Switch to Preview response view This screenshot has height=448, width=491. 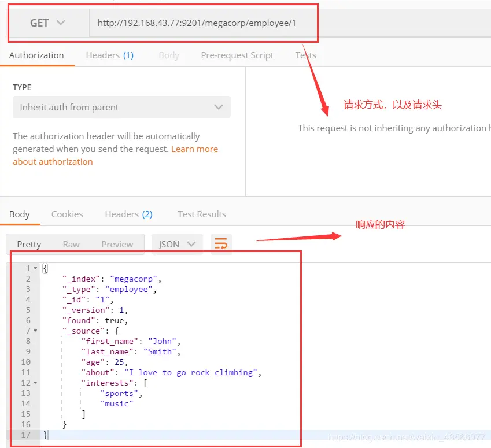coord(117,244)
